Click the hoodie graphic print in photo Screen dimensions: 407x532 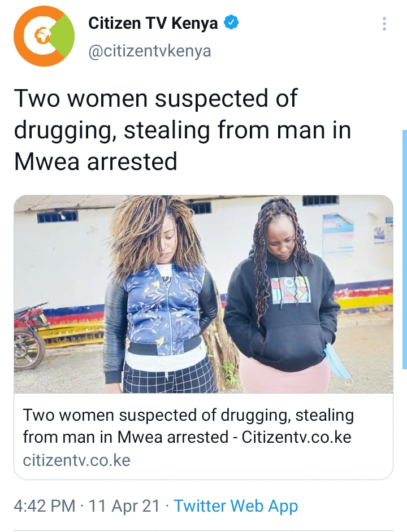[291, 290]
